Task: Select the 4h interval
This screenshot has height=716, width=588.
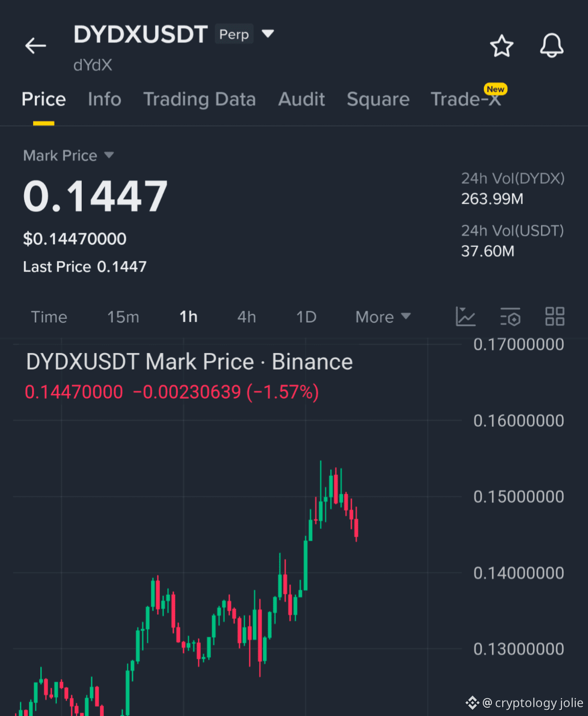Action: [x=247, y=317]
